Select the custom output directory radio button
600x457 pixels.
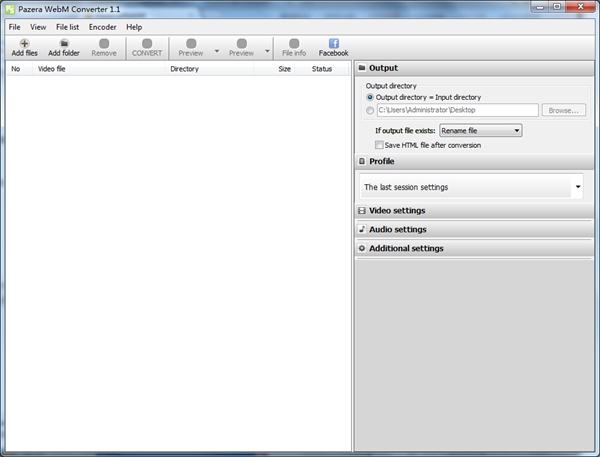coord(371,110)
